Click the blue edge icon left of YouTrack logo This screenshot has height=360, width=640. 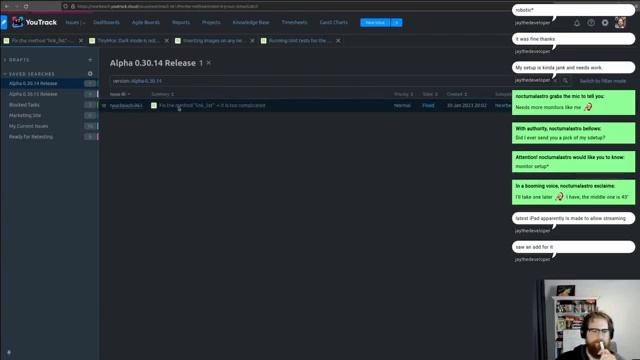coord(4,22)
